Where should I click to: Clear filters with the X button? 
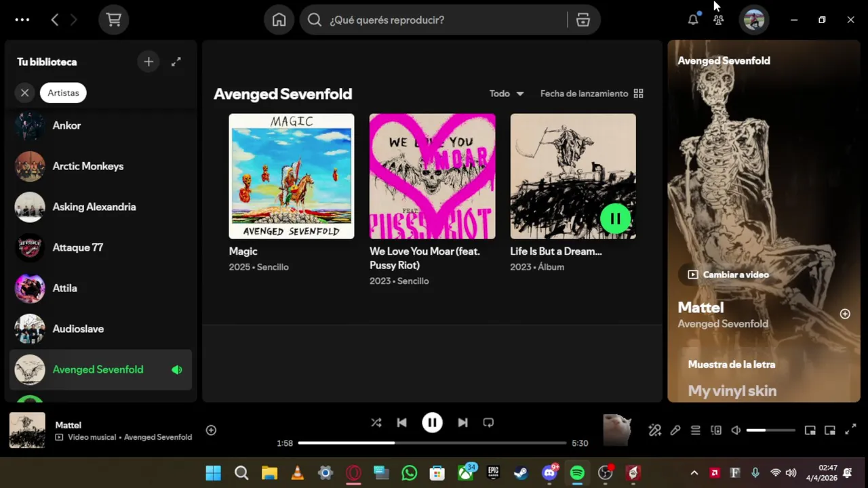coord(25,93)
